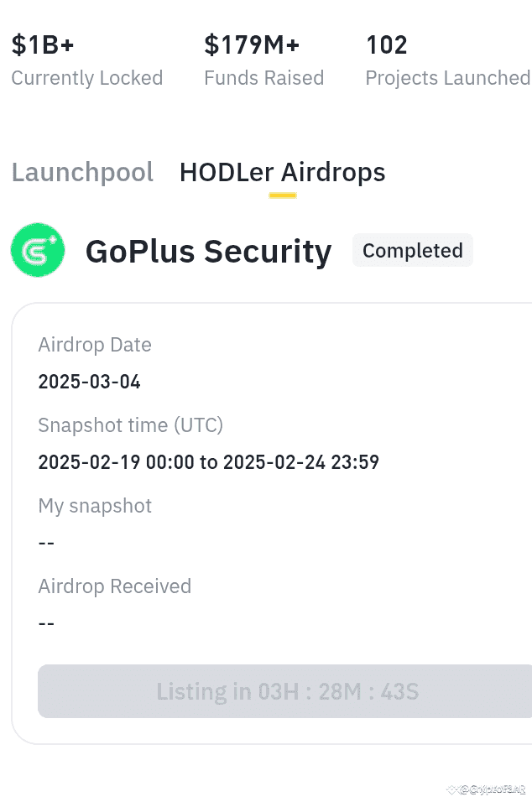The height and width of the screenshot is (802, 532).
Task: Click the Airdrop Received placeholder dashes
Action: pyautogui.click(x=46, y=623)
